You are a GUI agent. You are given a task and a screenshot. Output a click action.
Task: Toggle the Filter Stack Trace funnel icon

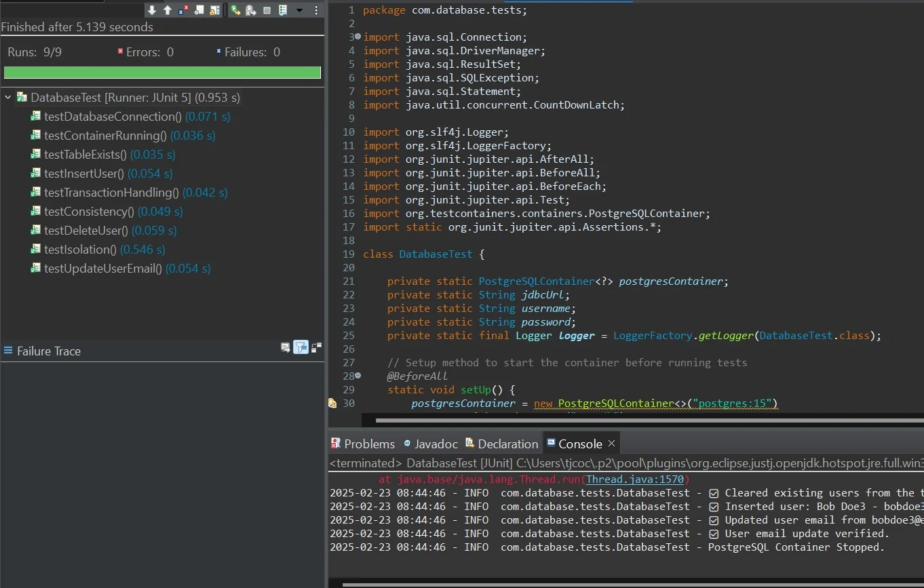[x=301, y=347]
